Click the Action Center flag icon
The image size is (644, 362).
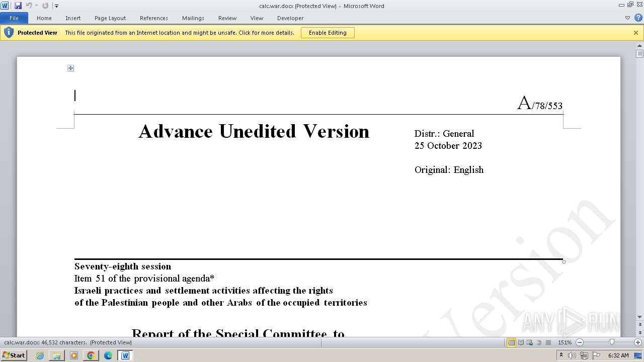coord(595,355)
